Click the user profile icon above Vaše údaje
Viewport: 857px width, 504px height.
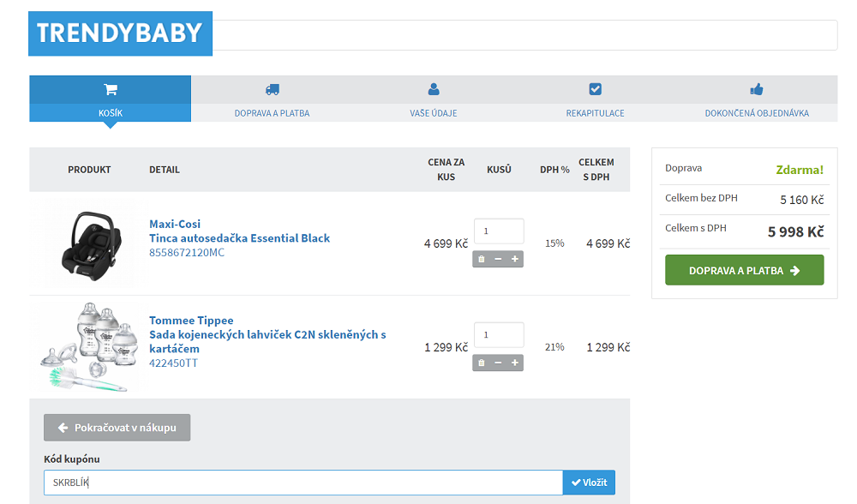[434, 89]
